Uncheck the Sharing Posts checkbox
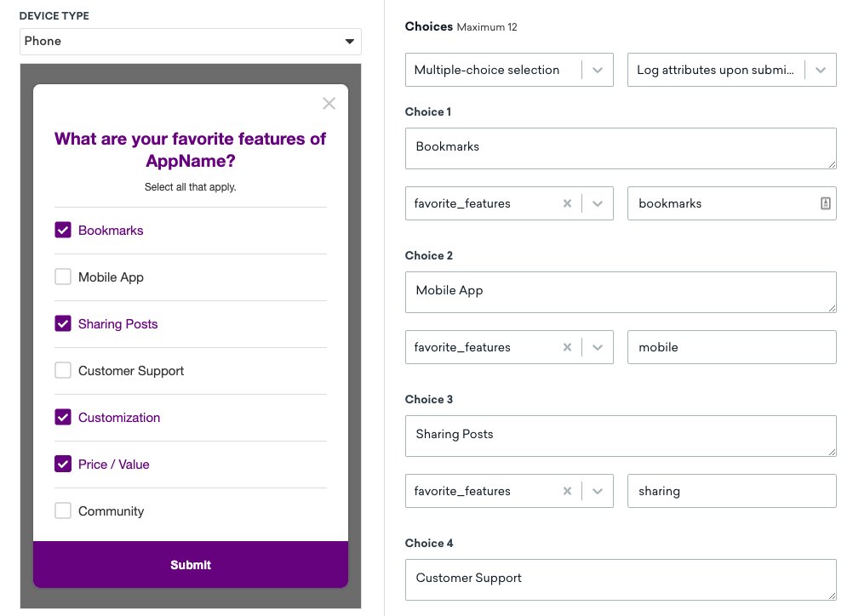Screen dimensions: 853x616 pyautogui.click(x=63, y=324)
